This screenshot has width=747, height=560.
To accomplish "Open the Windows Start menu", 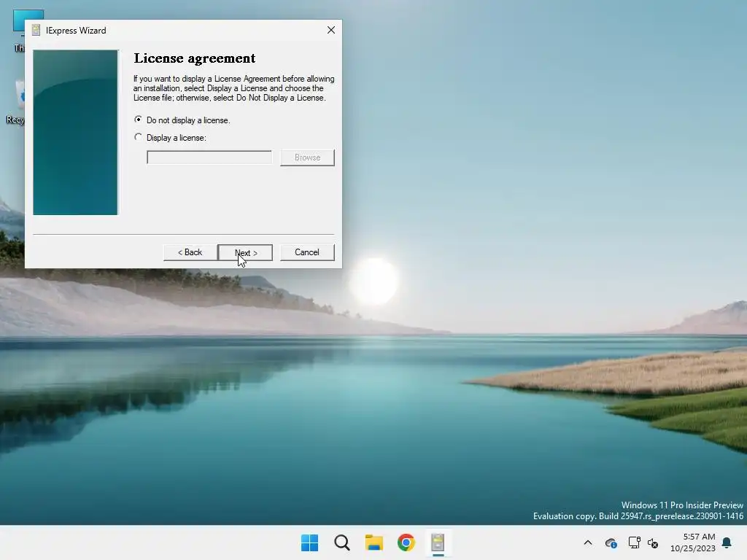I will tap(309, 542).
